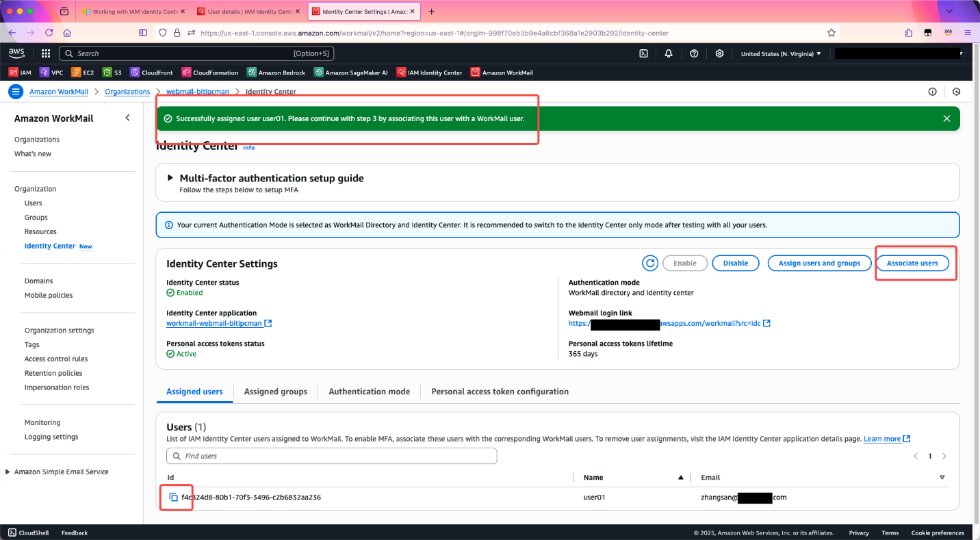This screenshot has width=980, height=540.
Task: Open Amazon WorkMail shortcut in favorites bar
Action: 502,73
